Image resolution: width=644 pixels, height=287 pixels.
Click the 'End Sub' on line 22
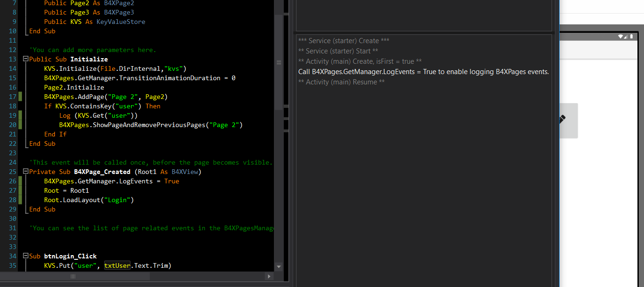tap(42, 143)
